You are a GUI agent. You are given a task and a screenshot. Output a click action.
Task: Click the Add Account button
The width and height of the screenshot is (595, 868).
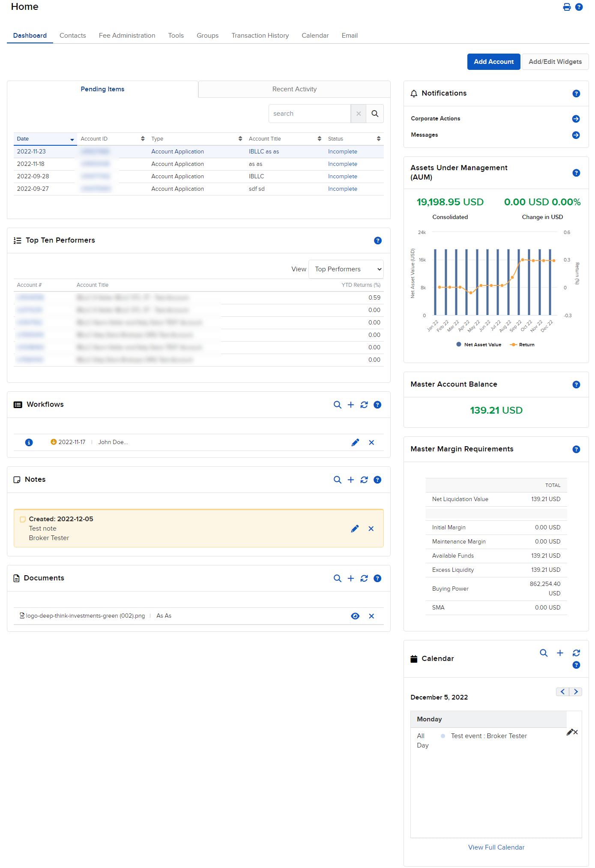click(x=493, y=62)
